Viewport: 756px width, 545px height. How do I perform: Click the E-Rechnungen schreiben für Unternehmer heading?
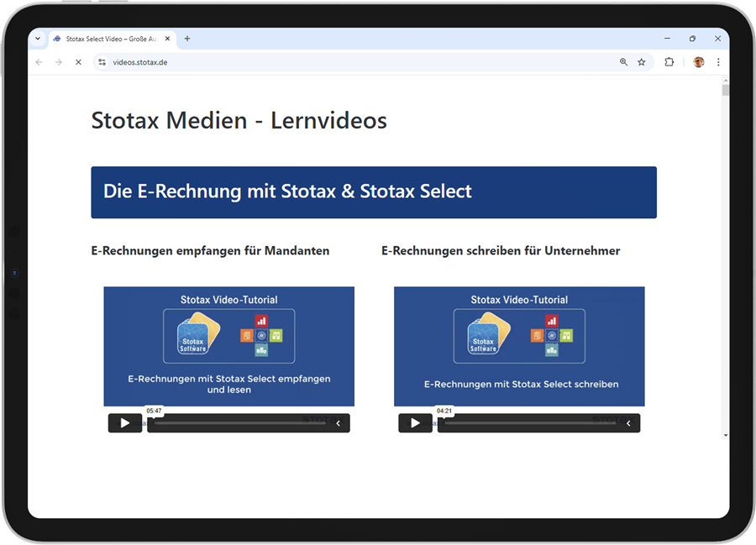tap(501, 250)
